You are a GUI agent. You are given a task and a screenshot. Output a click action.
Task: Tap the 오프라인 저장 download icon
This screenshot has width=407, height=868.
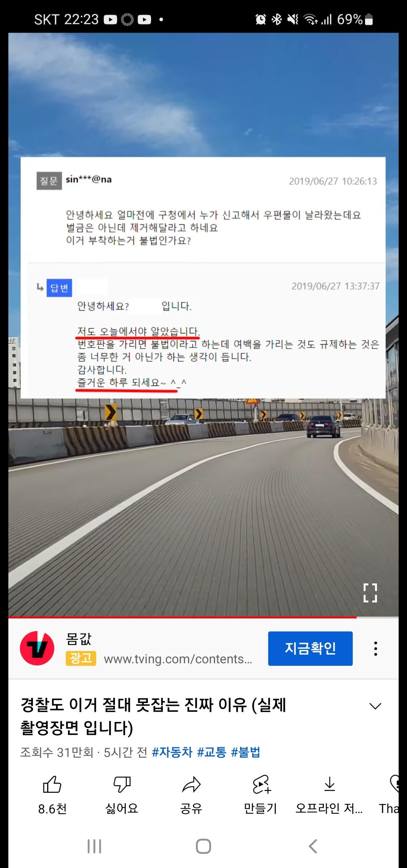coord(329,784)
